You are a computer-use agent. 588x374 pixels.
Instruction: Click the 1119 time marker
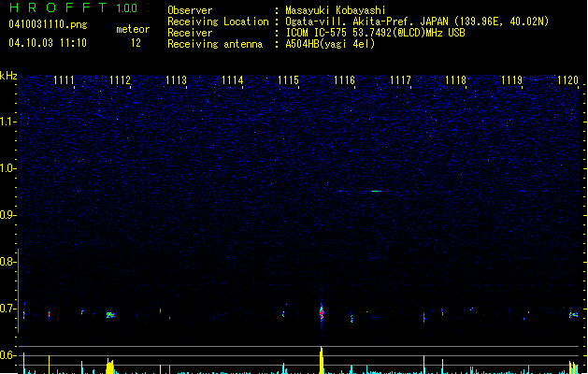[511, 80]
